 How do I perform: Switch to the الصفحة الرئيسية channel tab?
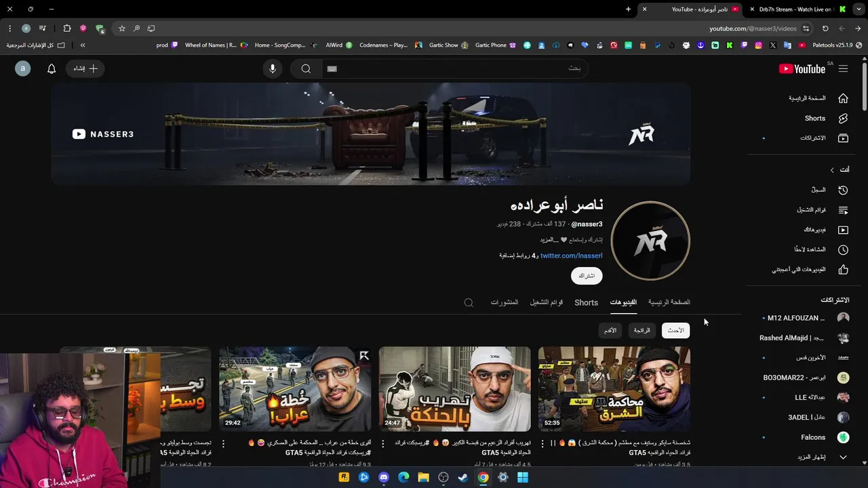(669, 302)
